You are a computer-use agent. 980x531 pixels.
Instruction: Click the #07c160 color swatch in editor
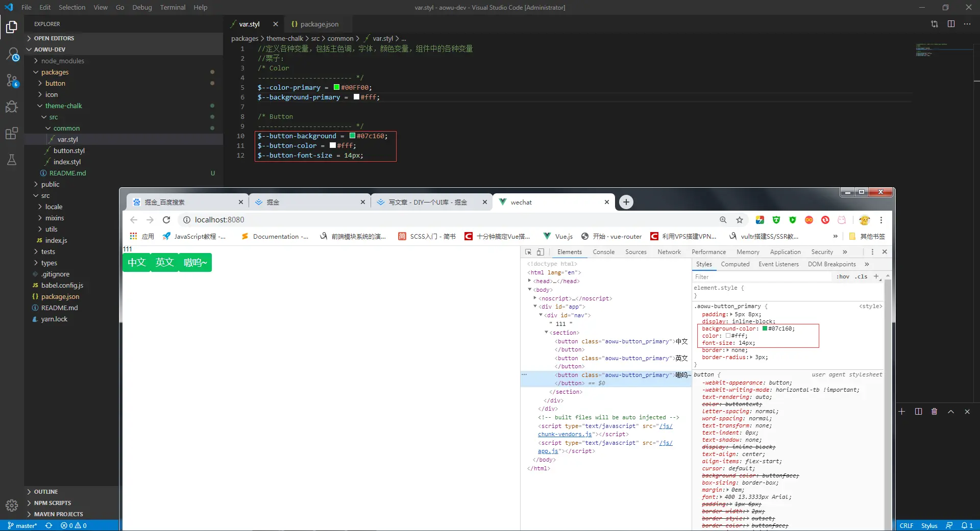point(352,136)
